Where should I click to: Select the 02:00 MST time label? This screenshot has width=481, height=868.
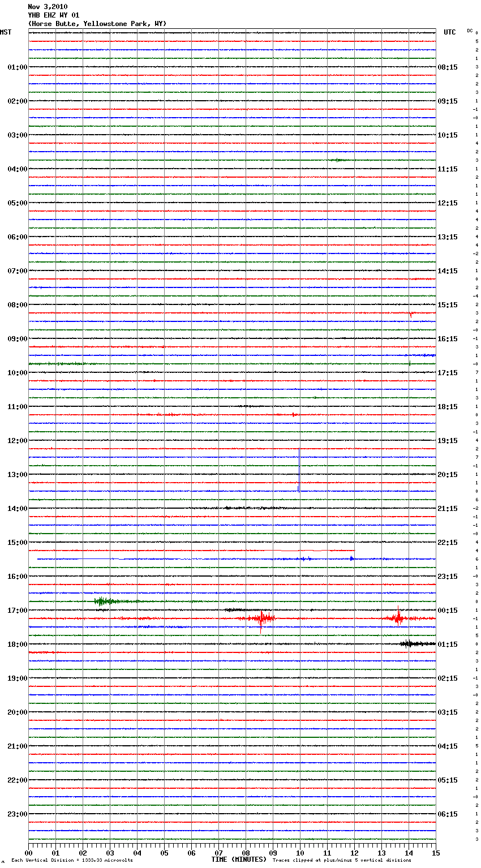coord(18,101)
